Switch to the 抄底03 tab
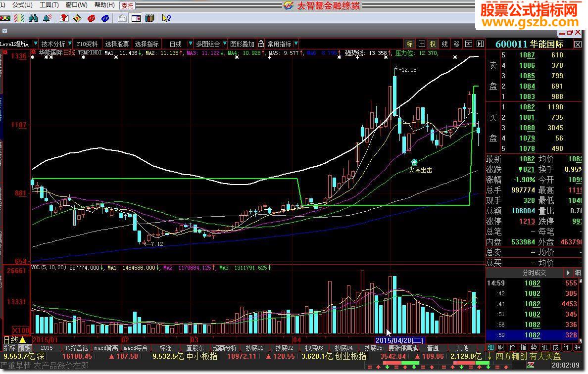 click(314, 348)
